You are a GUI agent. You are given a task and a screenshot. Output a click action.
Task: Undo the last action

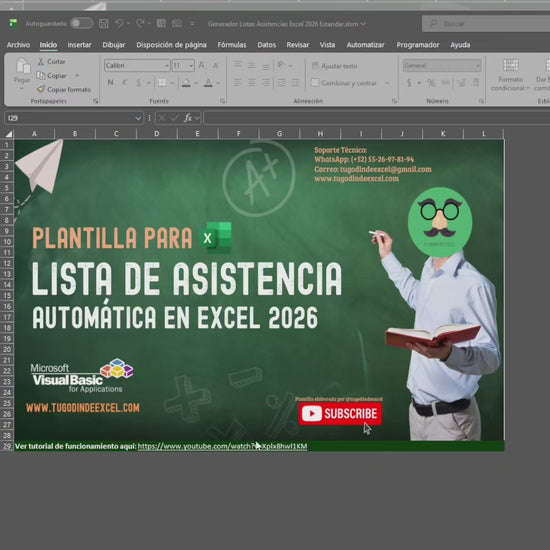pos(119,24)
